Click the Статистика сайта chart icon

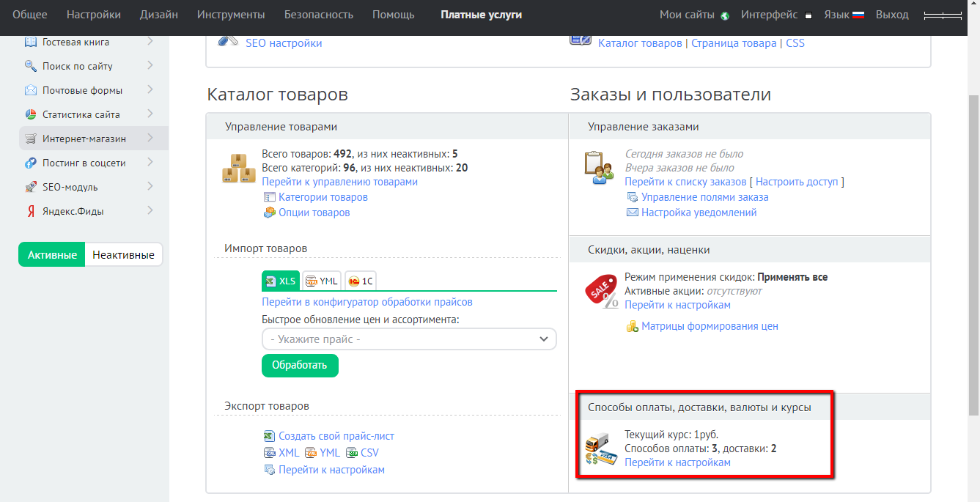(31, 114)
